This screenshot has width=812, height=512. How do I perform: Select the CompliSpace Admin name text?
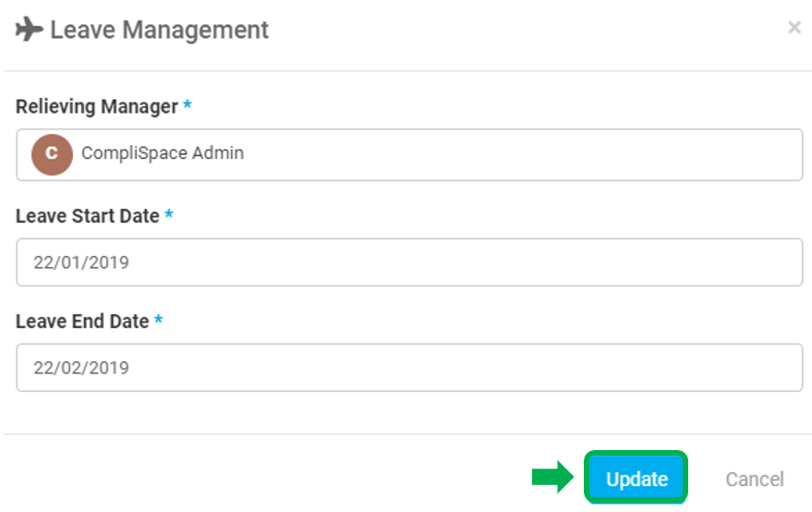pyautogui.click(x=163, y=153)
